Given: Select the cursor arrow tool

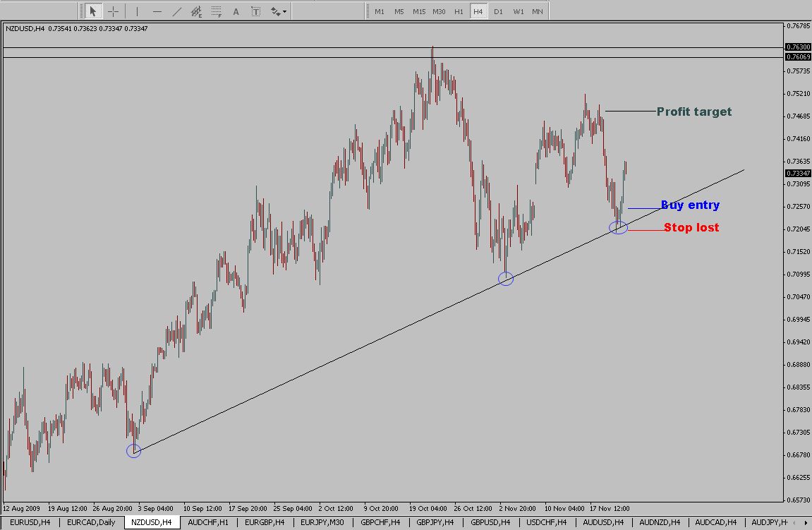Looking at the screenshot, I should point(92,11).
